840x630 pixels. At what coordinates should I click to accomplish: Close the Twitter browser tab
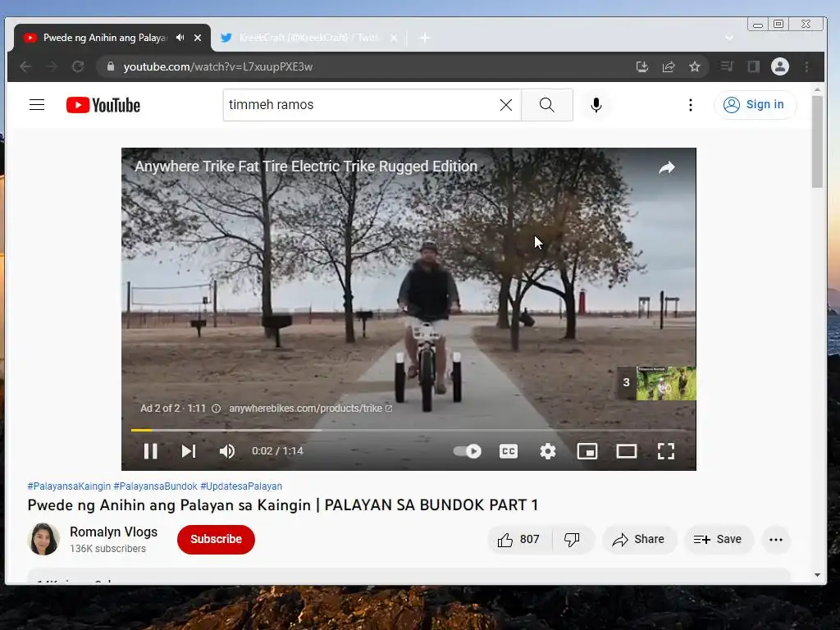coord(394,38)
